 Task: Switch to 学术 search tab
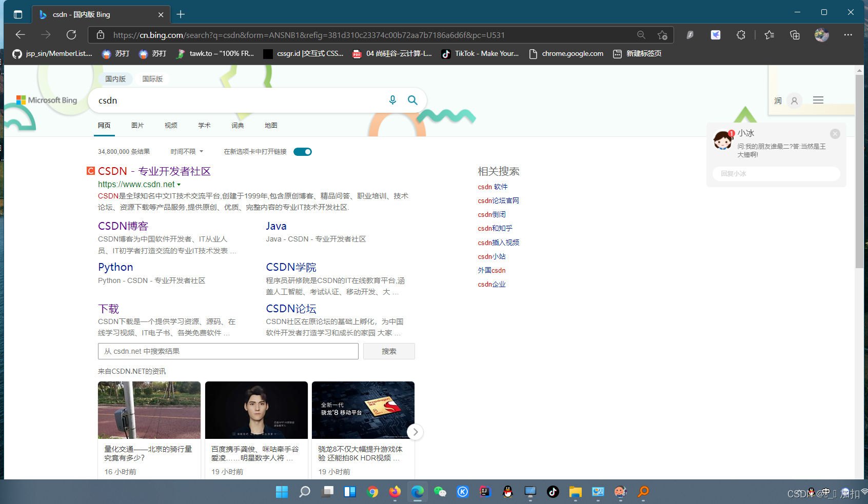point(204,126)
